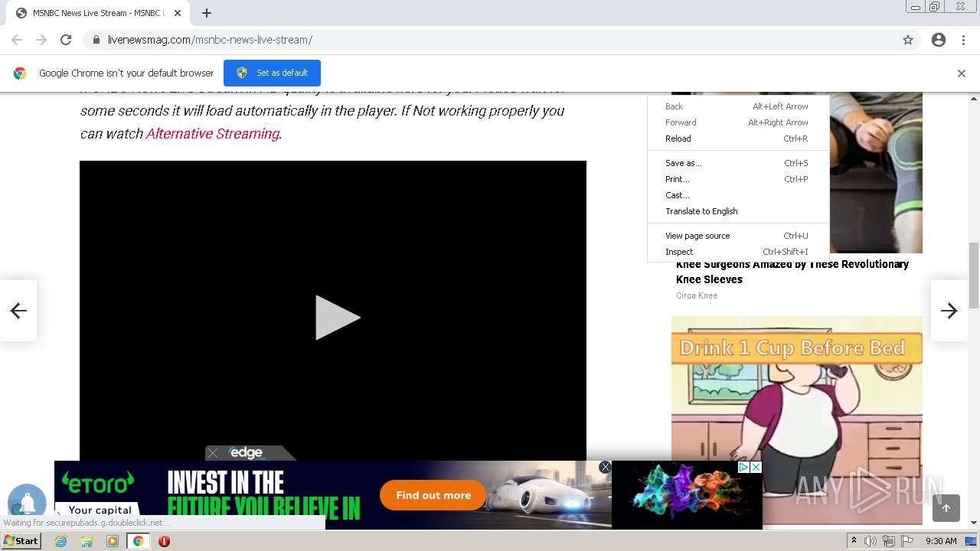Click the 9:30 AM taskbar clock

pyautogui.click(x=941, y=541)
